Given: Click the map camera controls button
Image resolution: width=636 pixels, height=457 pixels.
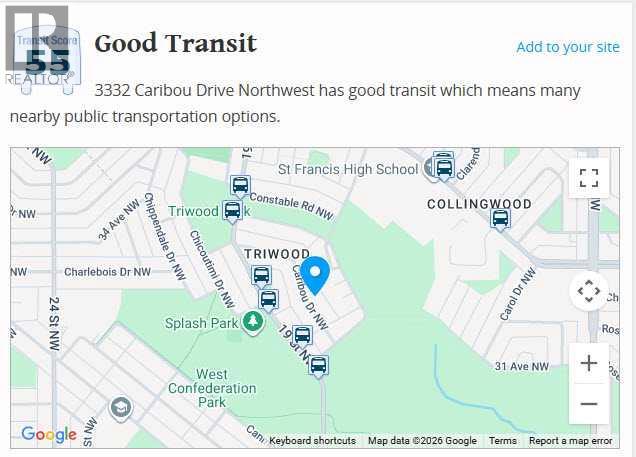Looking at the screenshot, I should [x=589, y=292].
